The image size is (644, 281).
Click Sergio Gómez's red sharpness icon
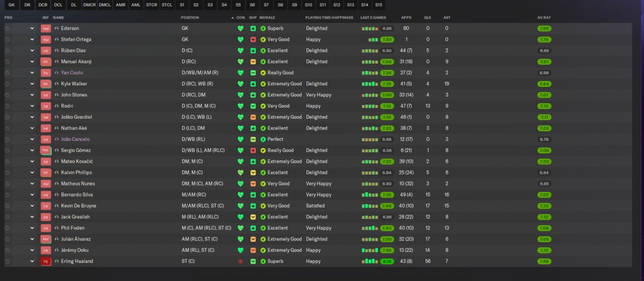[253, 150]
